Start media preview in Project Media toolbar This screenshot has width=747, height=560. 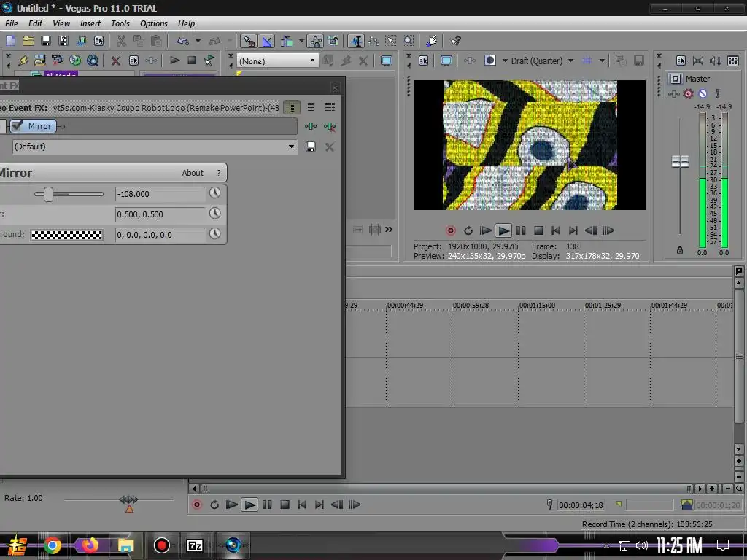tap(174, 61)
